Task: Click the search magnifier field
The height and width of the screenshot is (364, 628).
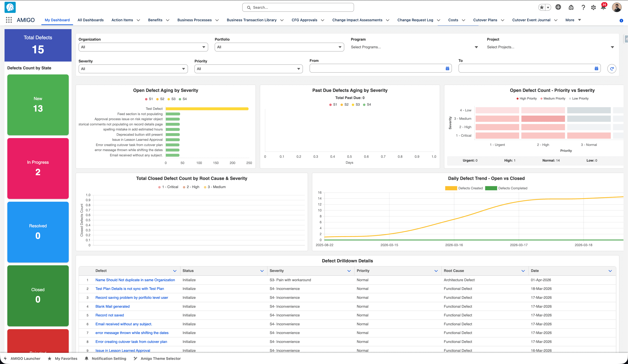Action: (x=298, y=7)
